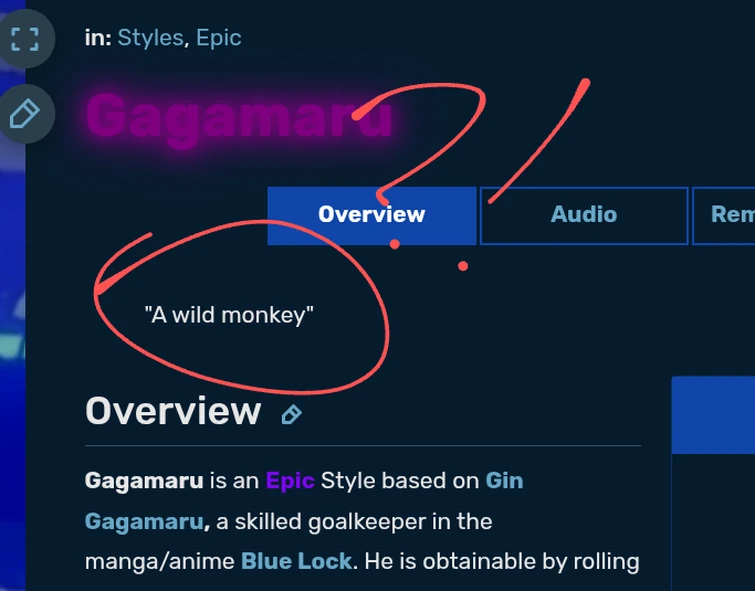Click the blue Gagamaru link on second line
Viewport: 755px width, 591px height.
[x=144, y=522]
